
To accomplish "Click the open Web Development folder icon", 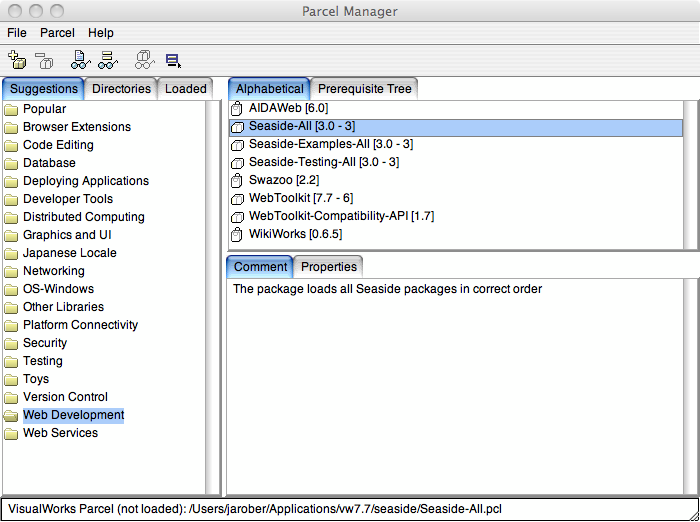I will click(x=11, y=416).
